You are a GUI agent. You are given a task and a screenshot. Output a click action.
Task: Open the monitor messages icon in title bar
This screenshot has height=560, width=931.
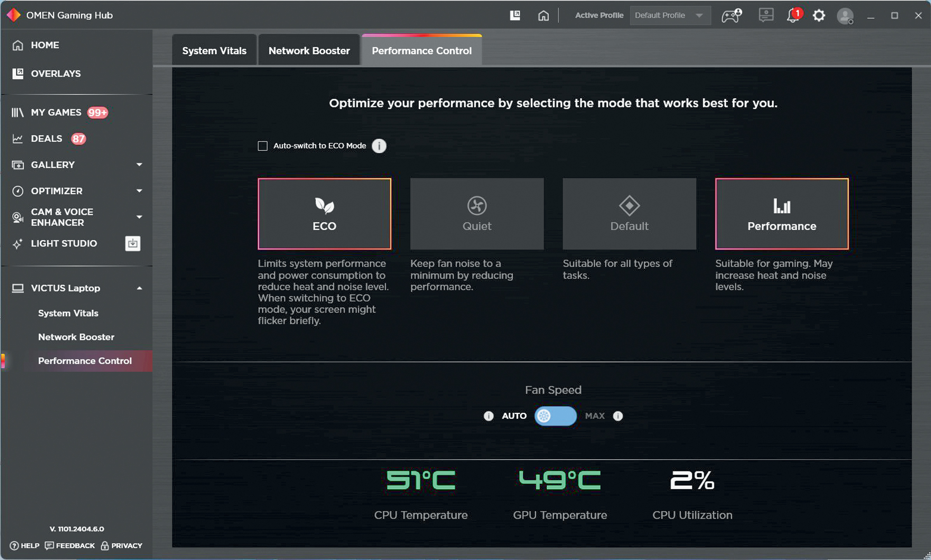coord(766,16)
